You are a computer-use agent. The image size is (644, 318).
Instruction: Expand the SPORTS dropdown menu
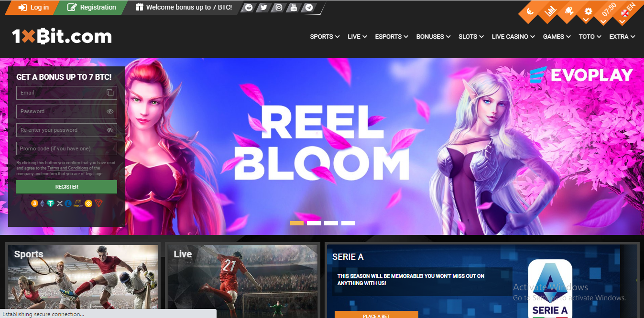[325, 37]
